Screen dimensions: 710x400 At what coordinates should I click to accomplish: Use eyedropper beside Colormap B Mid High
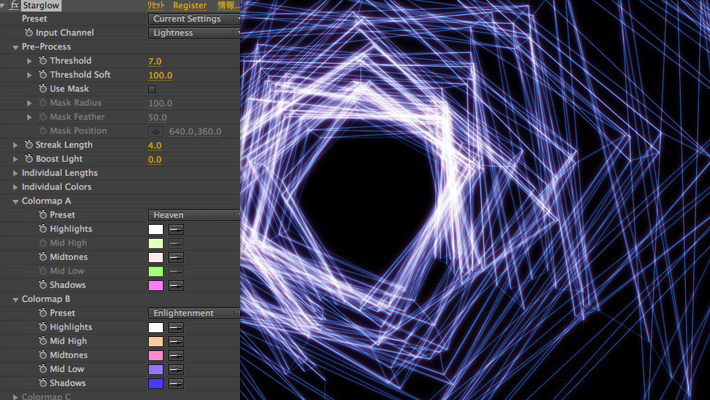176,341
